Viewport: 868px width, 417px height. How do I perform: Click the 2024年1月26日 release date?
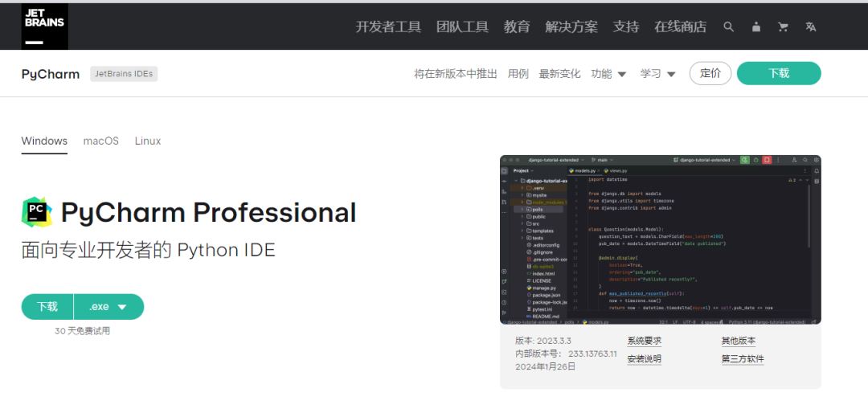(x=545, y=366)
